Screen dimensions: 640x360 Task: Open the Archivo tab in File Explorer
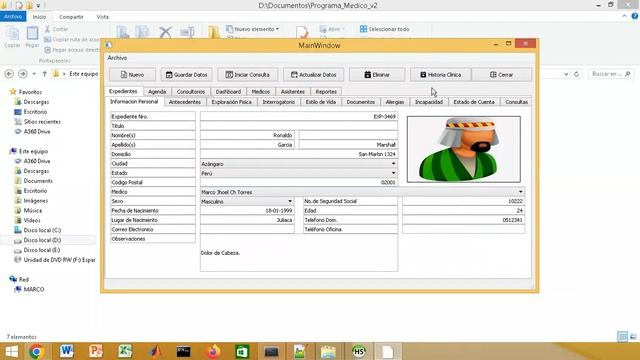(13, 17)
